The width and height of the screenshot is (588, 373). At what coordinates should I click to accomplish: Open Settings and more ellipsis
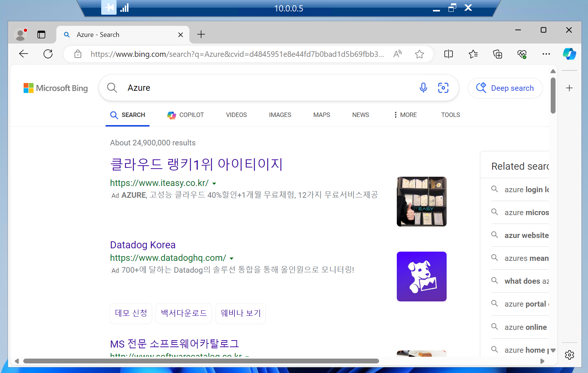coord(546,54)
